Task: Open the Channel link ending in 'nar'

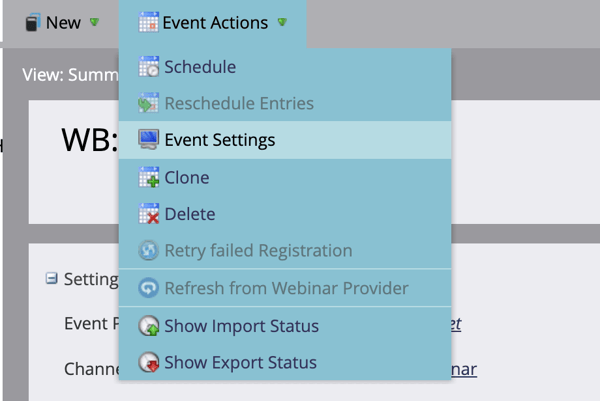Action: click(x=464, y=369)
